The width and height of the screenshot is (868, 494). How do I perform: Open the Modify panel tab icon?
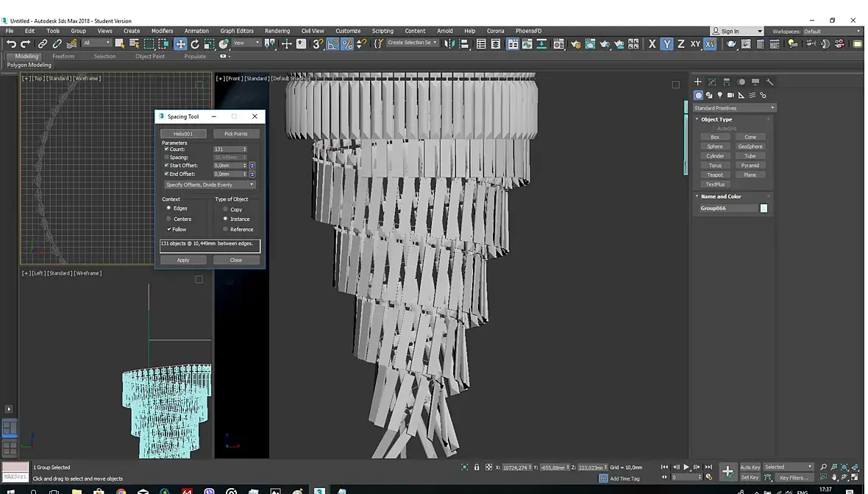tap(712, 82)
